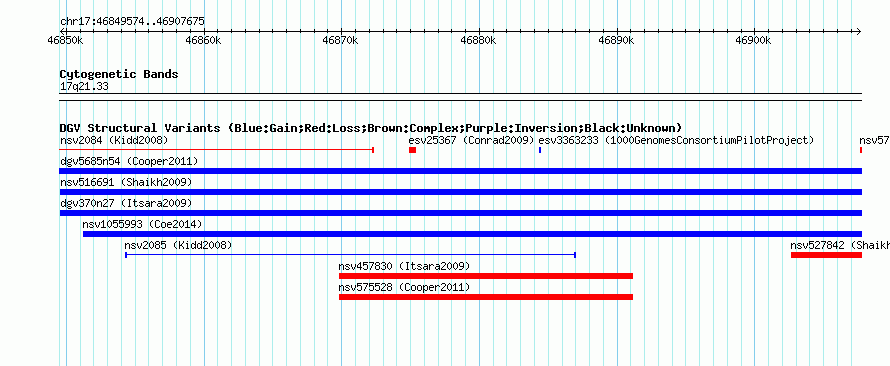Click the nsv457830 (Itsara2009) label
The width and height of the screenshot is (890, 366).
tap(404, 266)
